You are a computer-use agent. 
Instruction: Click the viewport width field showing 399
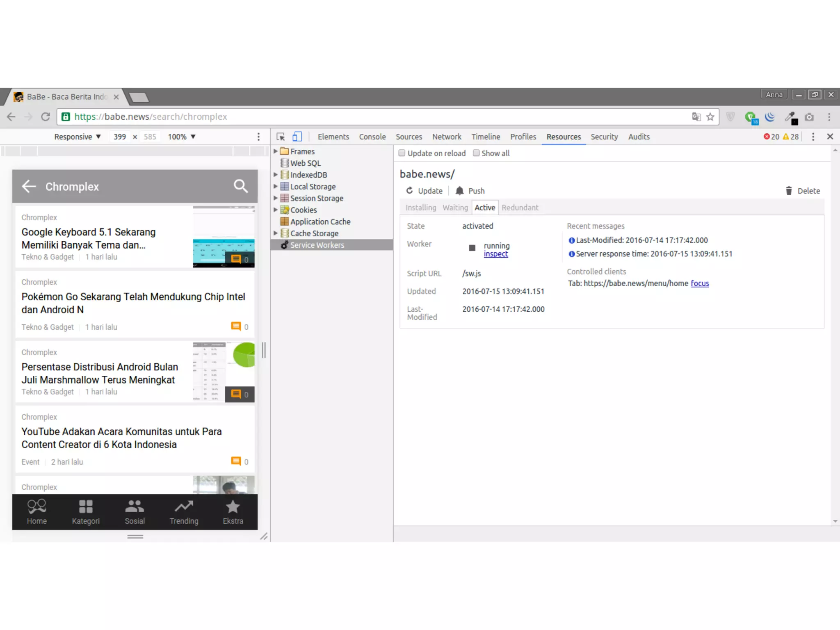click(x=120, y=137)
